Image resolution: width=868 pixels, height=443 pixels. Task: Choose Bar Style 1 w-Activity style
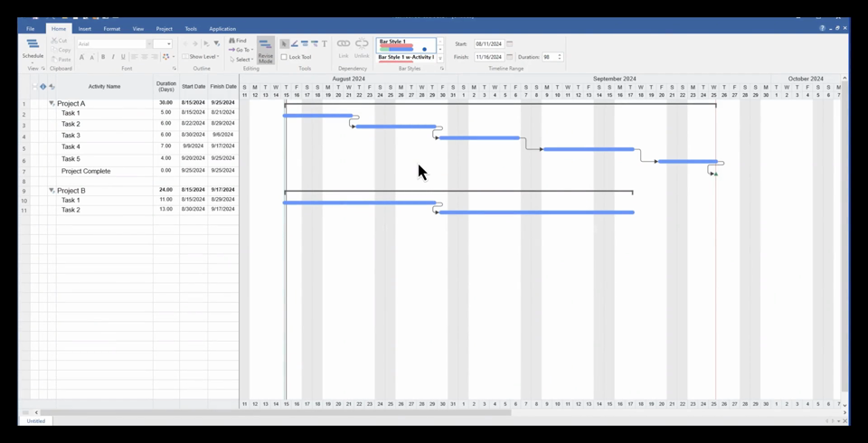click(406, 58)
